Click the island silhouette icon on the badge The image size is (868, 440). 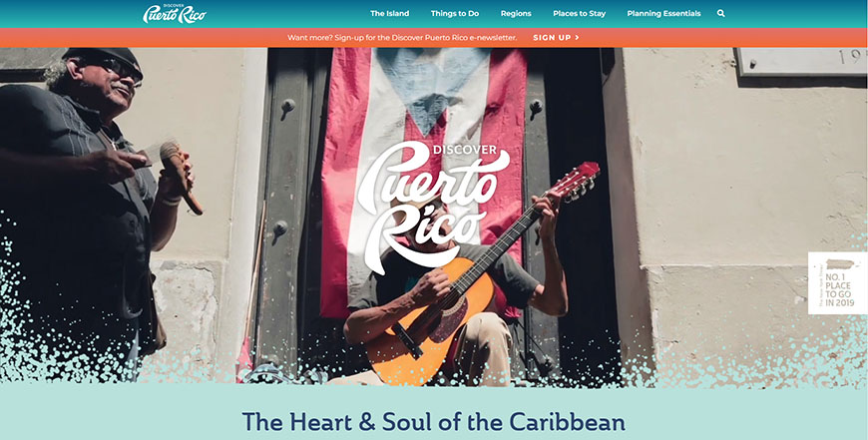[x=840, y=264]
